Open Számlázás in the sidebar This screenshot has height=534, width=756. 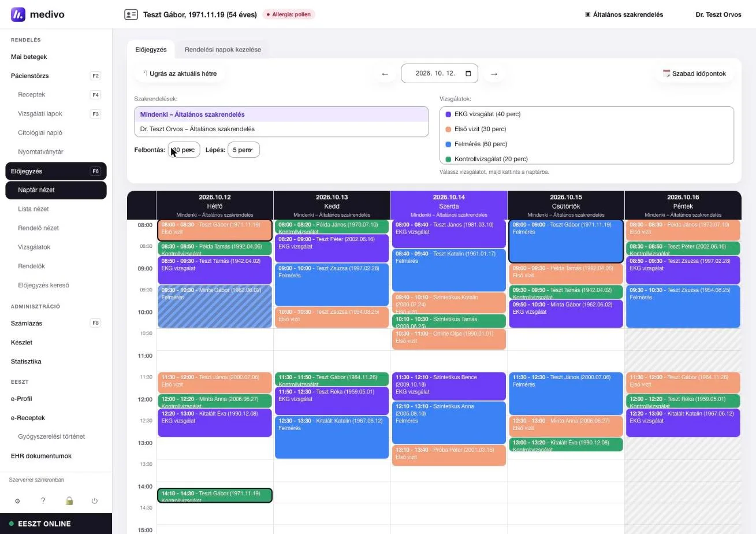point(56,324)
